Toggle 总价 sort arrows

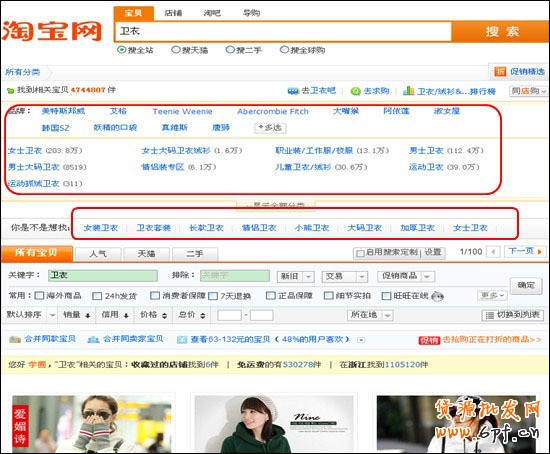point(202,315)
